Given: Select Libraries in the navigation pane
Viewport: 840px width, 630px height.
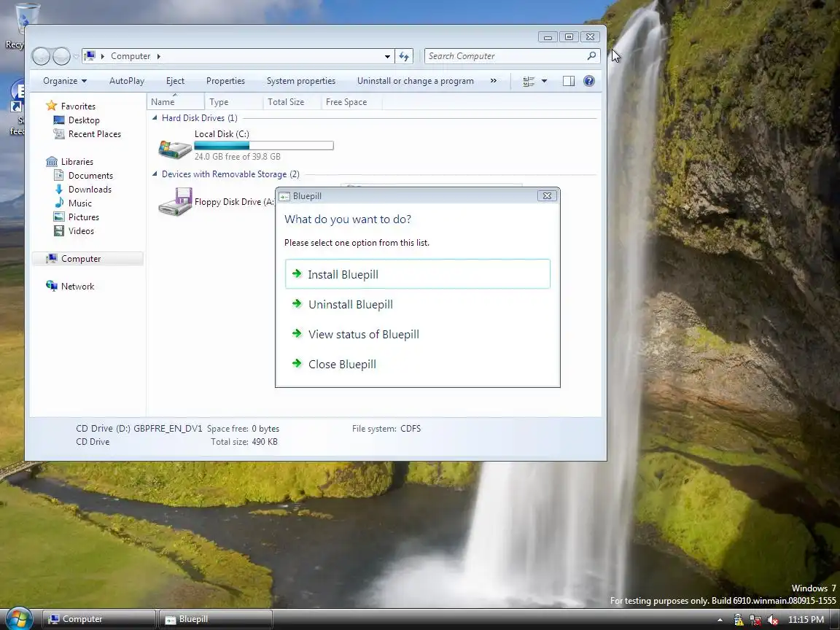Looking at the screenshot, I should [x=70, y=162].
